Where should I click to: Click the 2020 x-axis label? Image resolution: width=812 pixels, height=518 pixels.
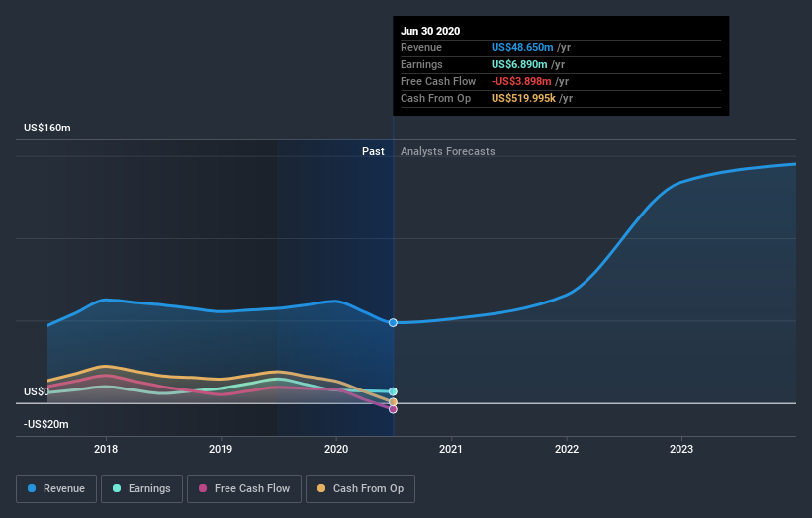pyautogui.click(x=336, y=449)
